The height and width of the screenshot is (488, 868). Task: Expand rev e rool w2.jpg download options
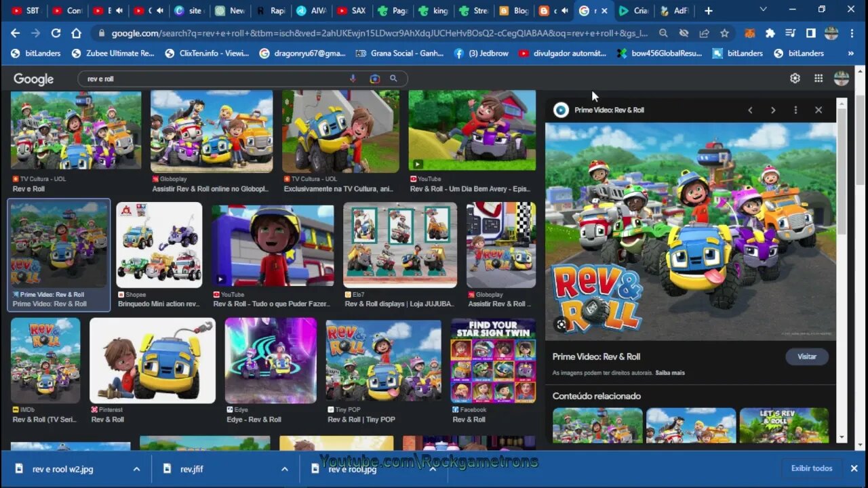[x=136, y=468]
